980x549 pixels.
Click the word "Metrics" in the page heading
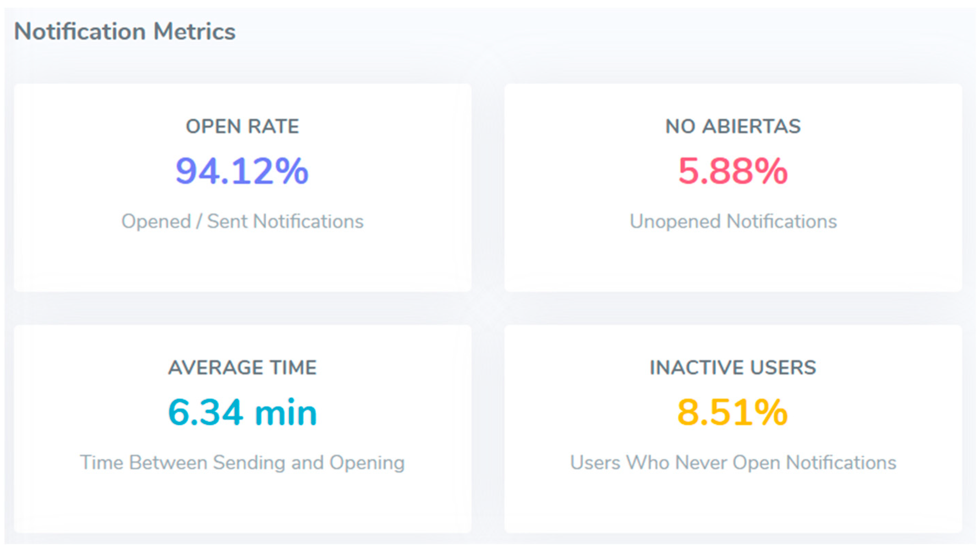click(x=194, y=31)
